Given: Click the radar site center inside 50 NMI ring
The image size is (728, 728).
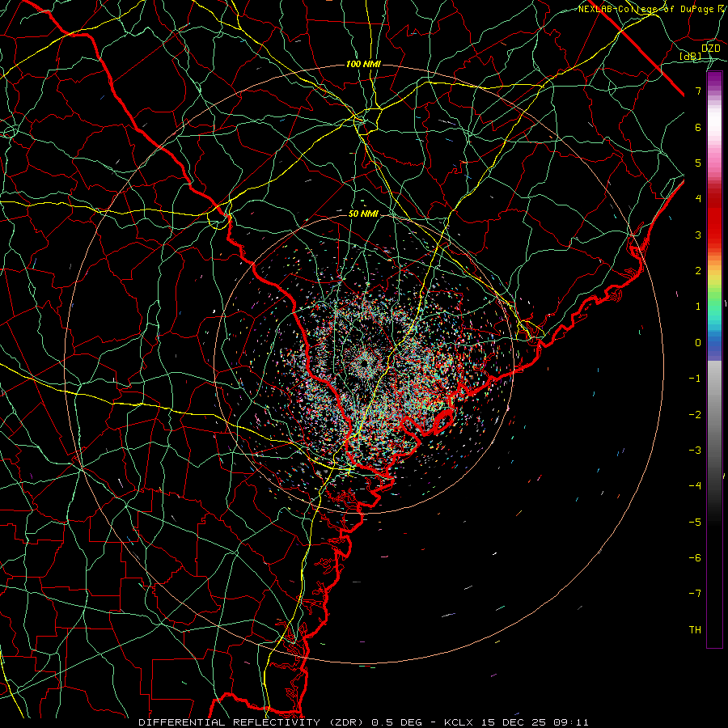Looking at the screenshot, I should [x=363, y=362].
